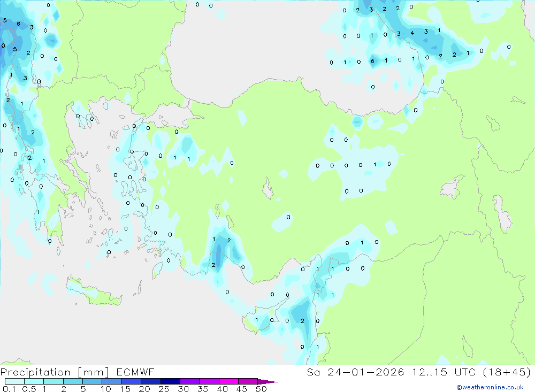Click the date 'Sa 24-01-2026'
Image resolution: width=535 pixels, height=392 pixels.
355,372
